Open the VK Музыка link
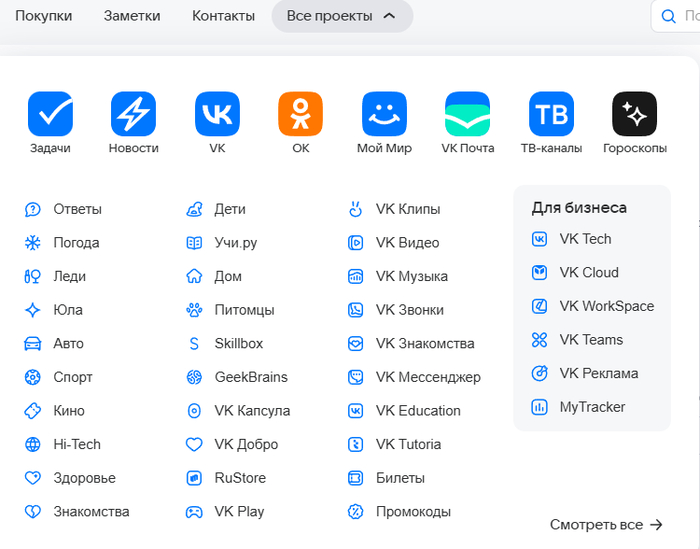 point(411,277)
